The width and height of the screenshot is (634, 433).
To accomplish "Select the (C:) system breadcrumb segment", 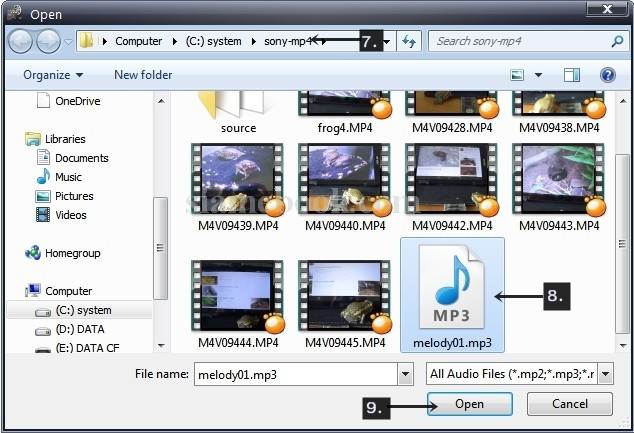I will pyautogui.click(x=213, y=41).
